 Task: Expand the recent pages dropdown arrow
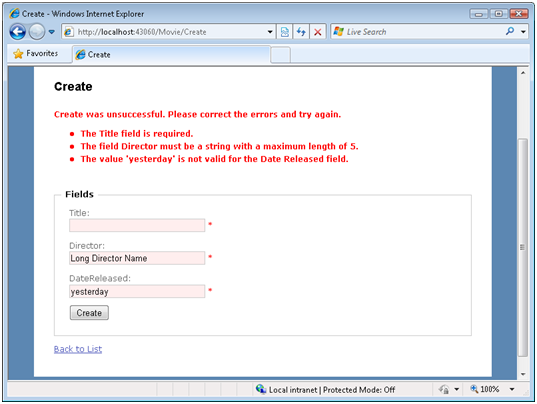tap(52, 32)
